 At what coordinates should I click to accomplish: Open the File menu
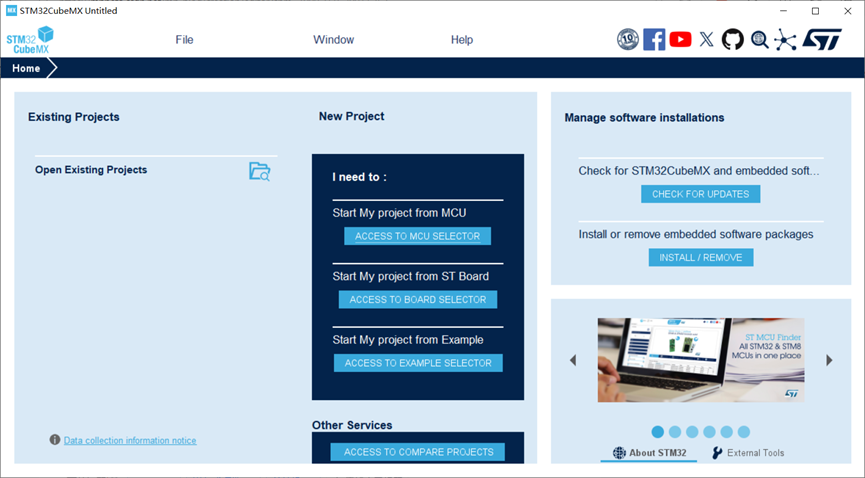[184, 40]
